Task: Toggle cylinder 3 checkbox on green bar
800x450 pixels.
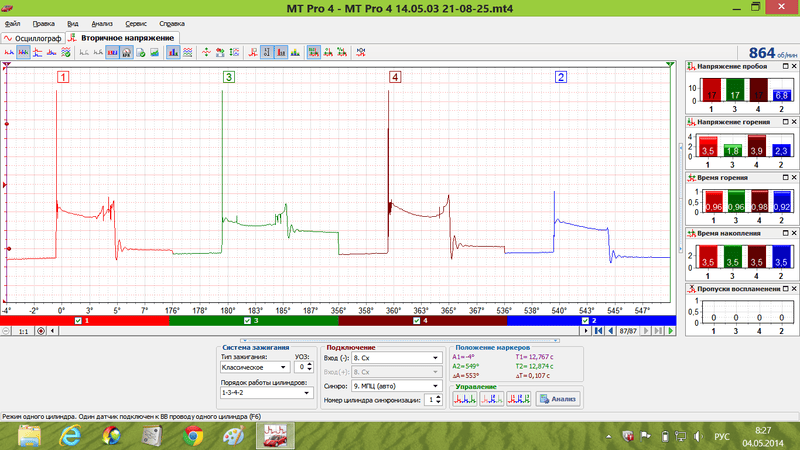Action: coord(248,321)
